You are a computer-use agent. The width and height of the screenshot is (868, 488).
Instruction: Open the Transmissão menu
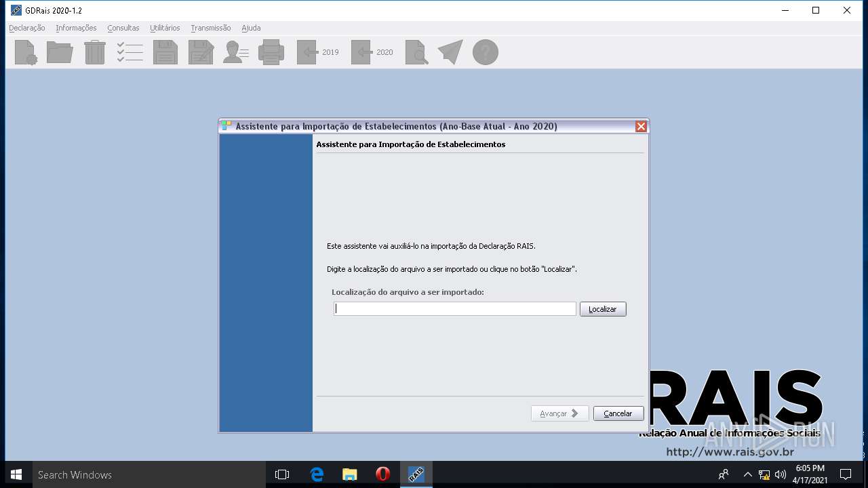(x=211, y=28)
